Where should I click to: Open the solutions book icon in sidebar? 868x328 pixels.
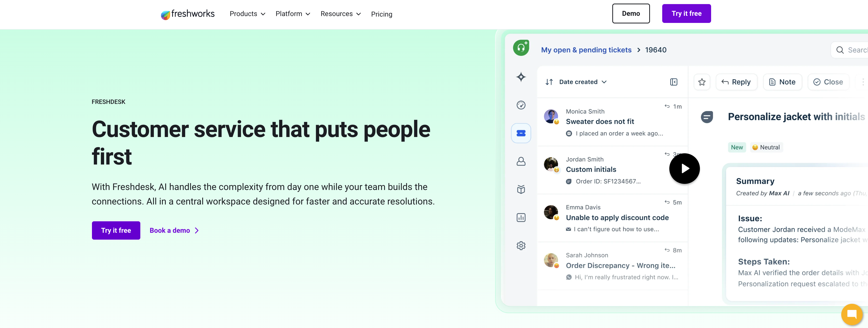tap(521, 189)
